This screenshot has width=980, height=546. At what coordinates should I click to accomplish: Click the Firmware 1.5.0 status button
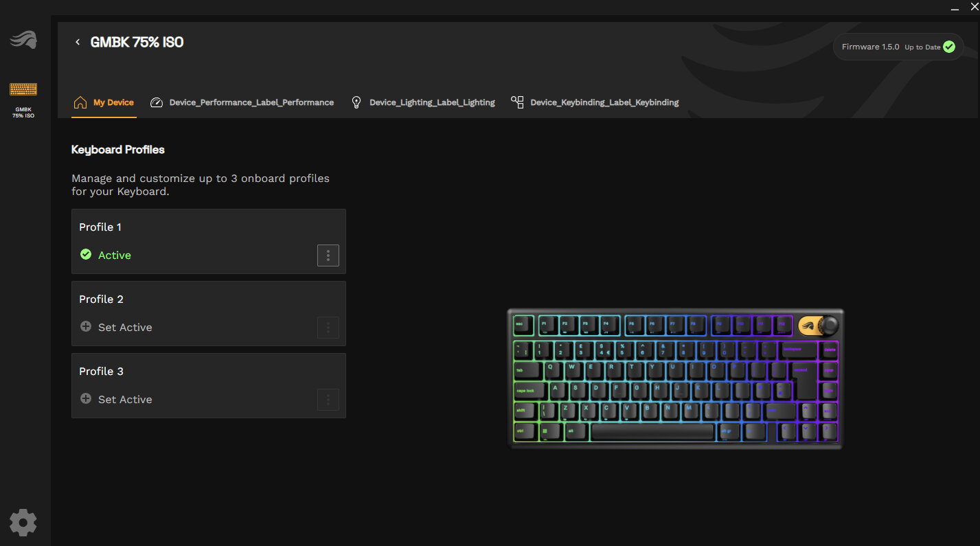click(898, 47)
